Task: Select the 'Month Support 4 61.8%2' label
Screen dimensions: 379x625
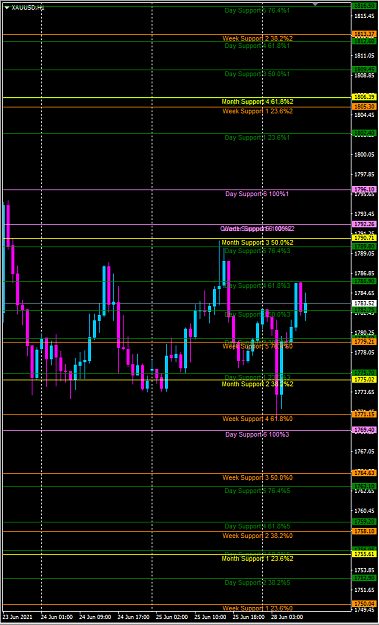Action: pyautogui.click(x=257, y=102)
